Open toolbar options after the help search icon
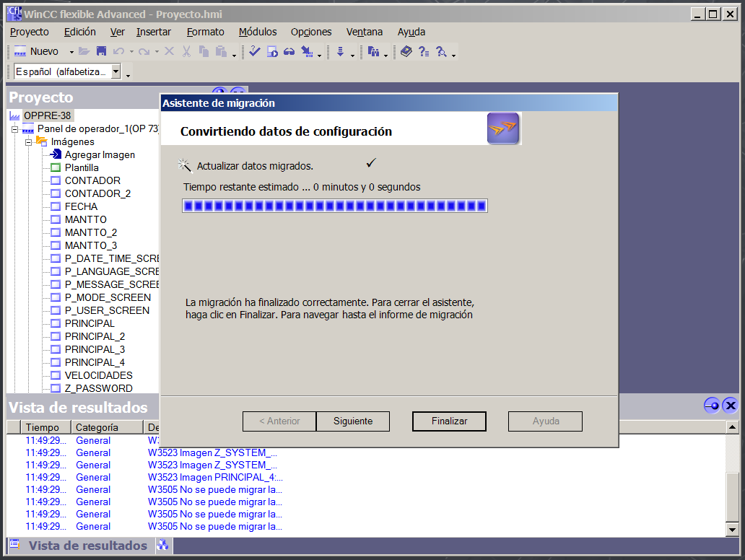 click(454, 56)
